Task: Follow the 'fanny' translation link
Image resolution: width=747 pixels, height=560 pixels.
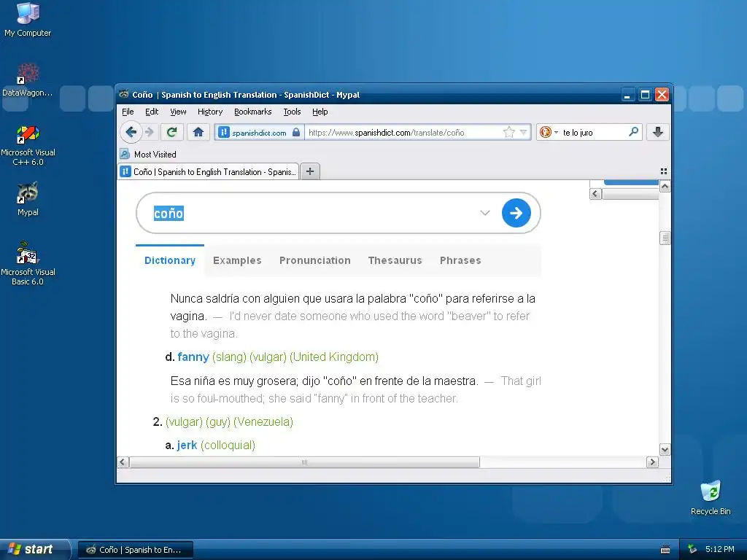Action: [x=193, y=357]
